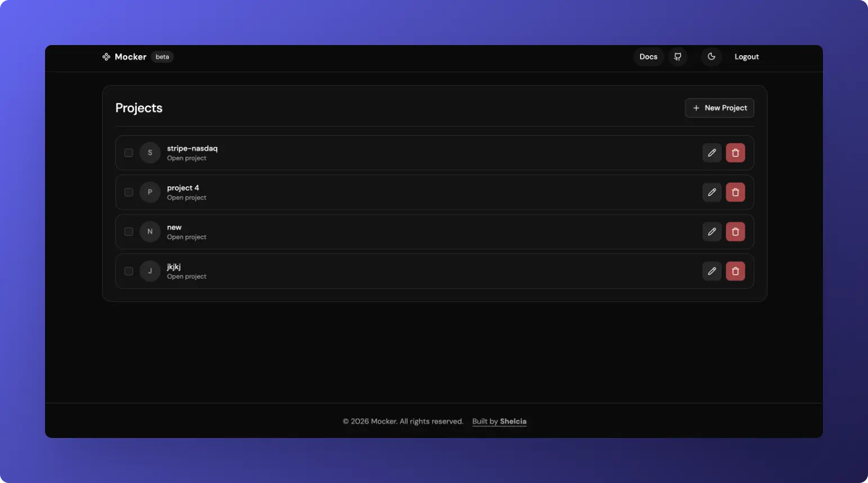The width and height of the screenshot is (868, 483).
Task: Tick the checkbox for new project
Action: tap(128, 232)
